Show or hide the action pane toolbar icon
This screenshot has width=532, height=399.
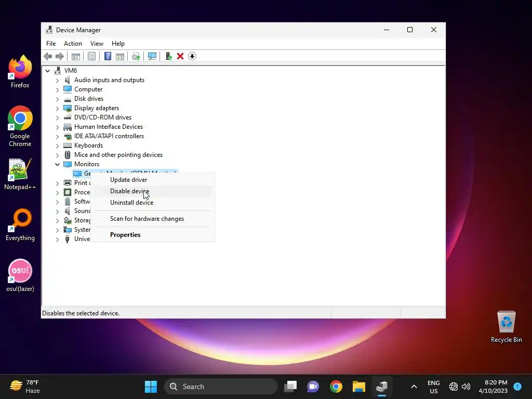[x=120, y=56]
